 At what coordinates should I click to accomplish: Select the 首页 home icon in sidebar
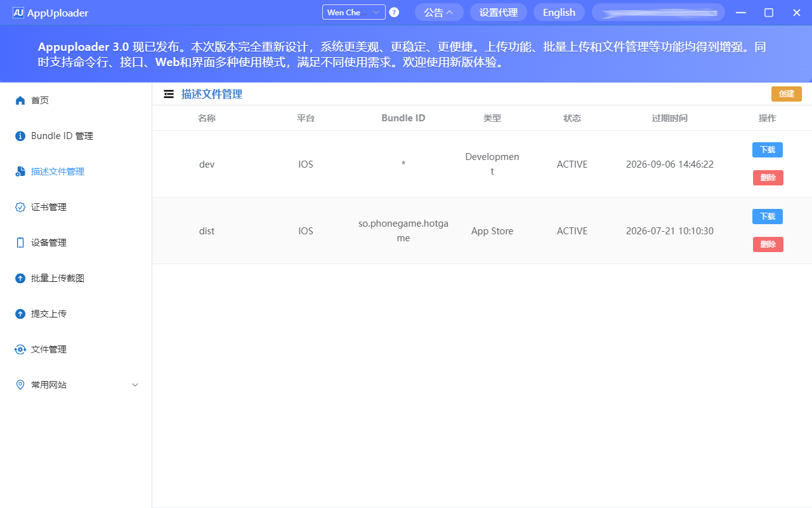(x=20, y=100)
